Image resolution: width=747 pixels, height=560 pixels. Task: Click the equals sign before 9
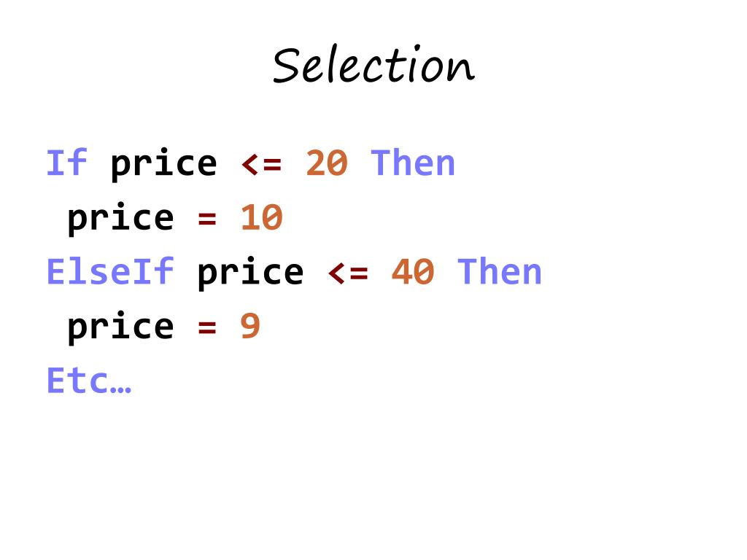[206, 327]
